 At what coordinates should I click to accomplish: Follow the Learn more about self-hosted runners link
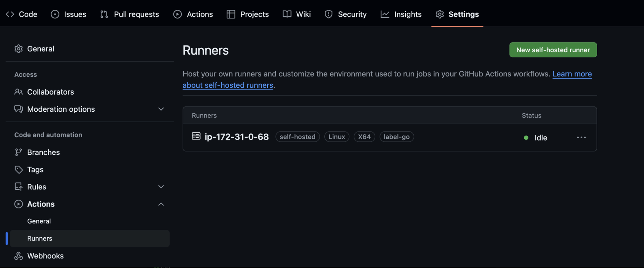tap(572, 74)
